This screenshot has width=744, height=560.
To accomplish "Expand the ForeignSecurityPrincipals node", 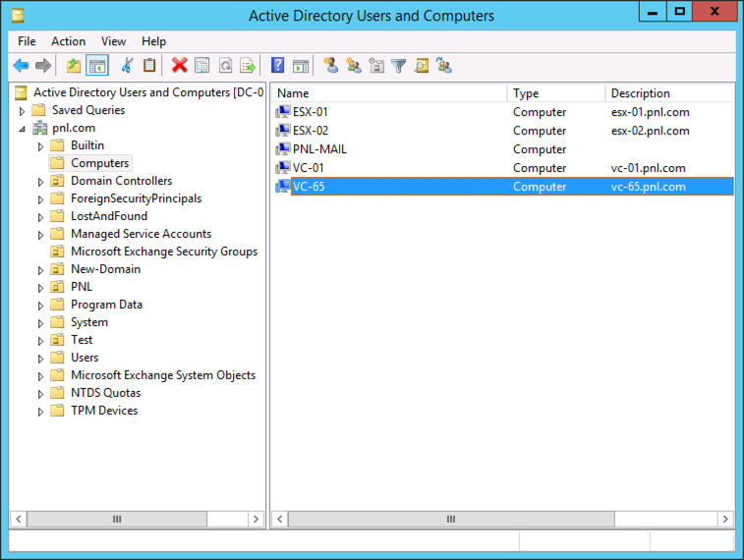I will (40, 199).
